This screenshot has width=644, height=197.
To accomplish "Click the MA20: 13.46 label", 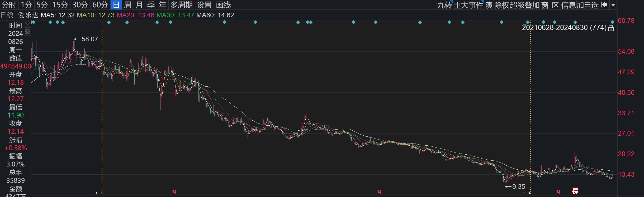I will [x=135, y=15].
